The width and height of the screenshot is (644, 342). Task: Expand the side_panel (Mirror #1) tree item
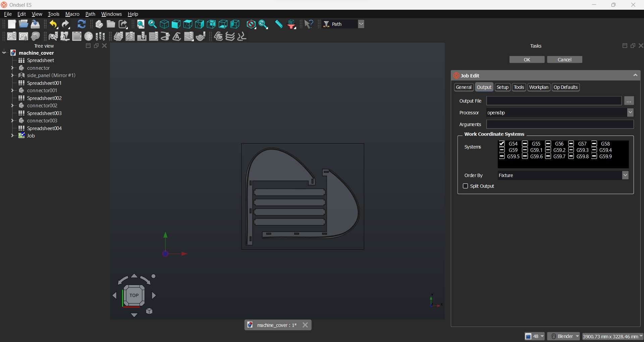point(12,75)
